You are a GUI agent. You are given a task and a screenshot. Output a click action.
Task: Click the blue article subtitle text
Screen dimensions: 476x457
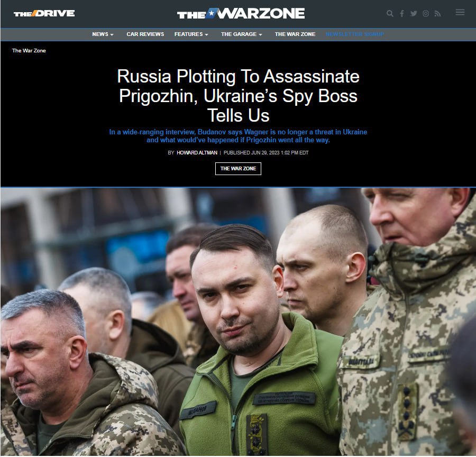tap(238, 136)
